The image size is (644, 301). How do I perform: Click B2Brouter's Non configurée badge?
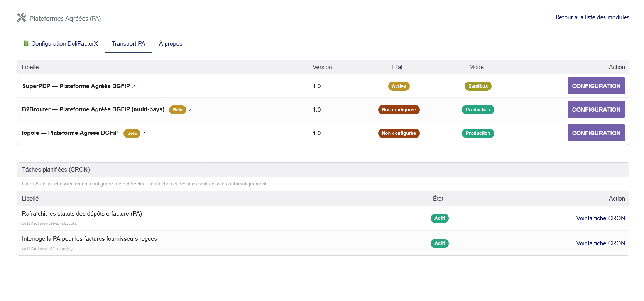[399, 110]
